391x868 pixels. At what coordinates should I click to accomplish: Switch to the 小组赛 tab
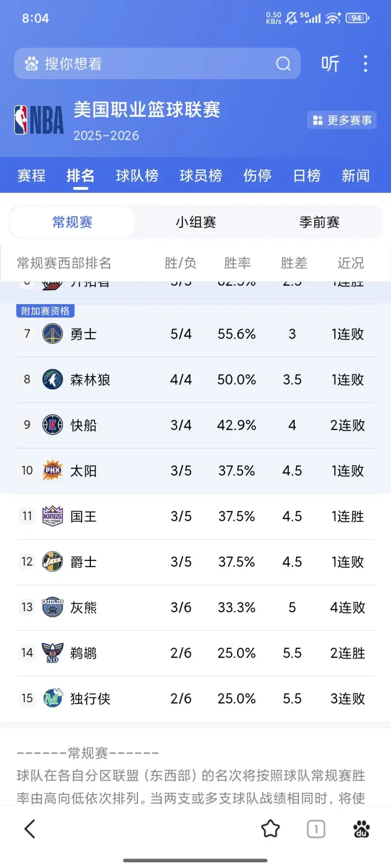[x=195, y=222]
